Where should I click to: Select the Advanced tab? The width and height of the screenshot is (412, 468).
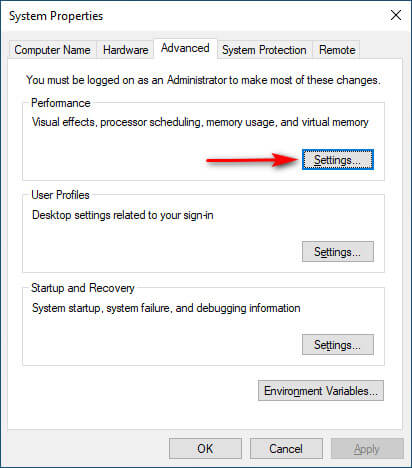(185, 48)
